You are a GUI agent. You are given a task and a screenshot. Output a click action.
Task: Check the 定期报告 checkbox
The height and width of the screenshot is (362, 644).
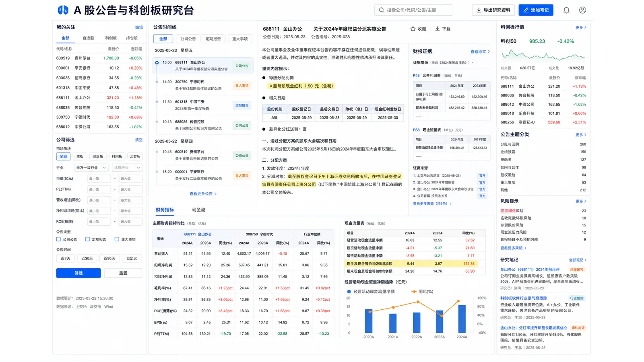pyautogui.click(x=87, y=239)
